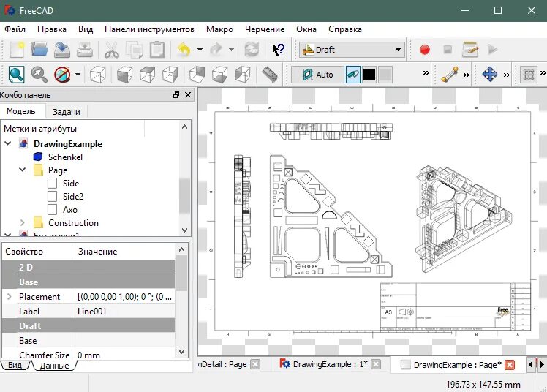The image size is (547, 392).
Task: Collapse the Page folder node
Action: click(23, 170)
